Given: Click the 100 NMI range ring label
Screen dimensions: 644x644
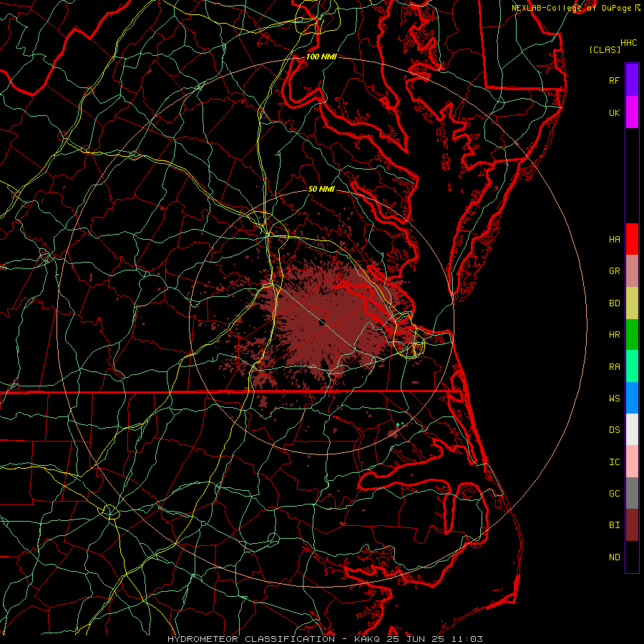Looking at the screenshot, I should 321,57.
